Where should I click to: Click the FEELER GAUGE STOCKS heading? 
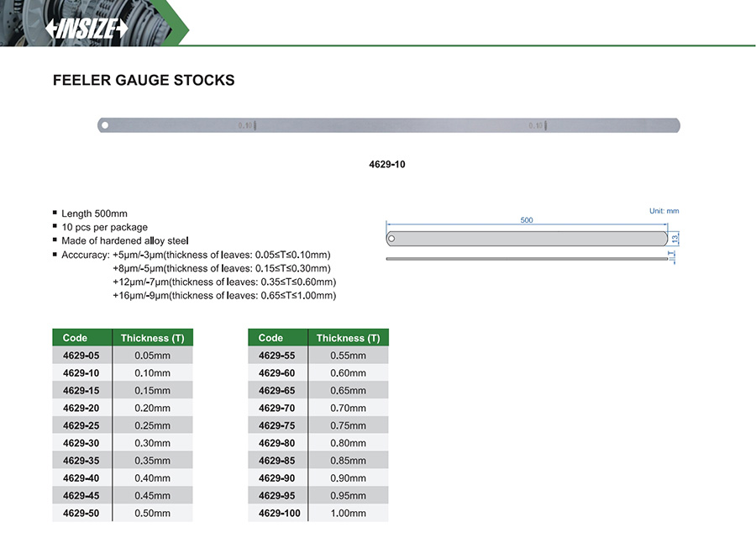[144, 81]
